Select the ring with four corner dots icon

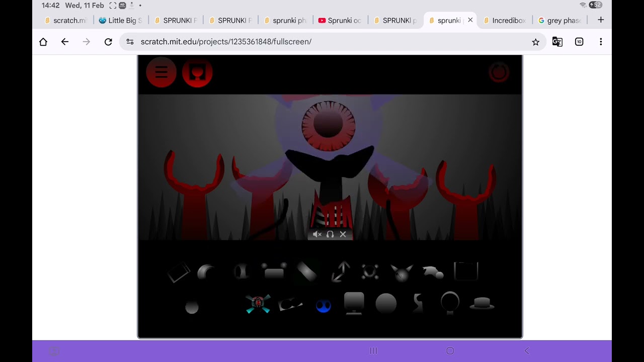pos(370,272)
